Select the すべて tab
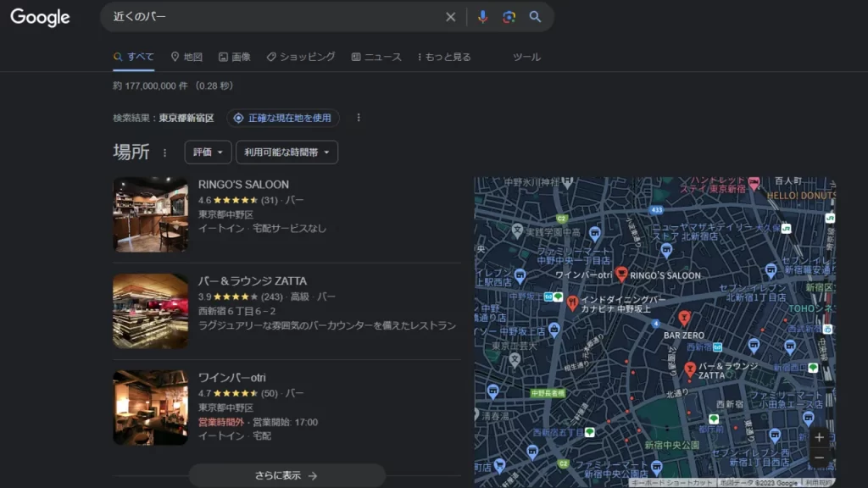The image size is (868, 488). 133,57
